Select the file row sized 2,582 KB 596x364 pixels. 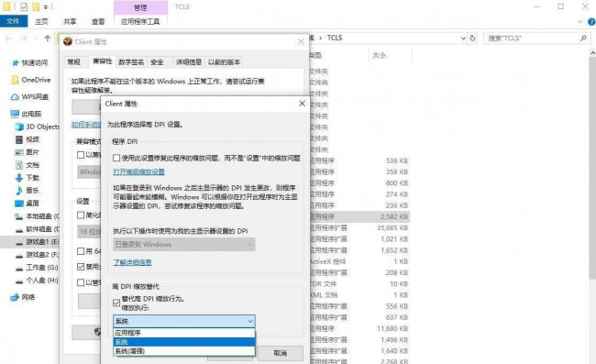pyautogui.click(x=359, y=216)
